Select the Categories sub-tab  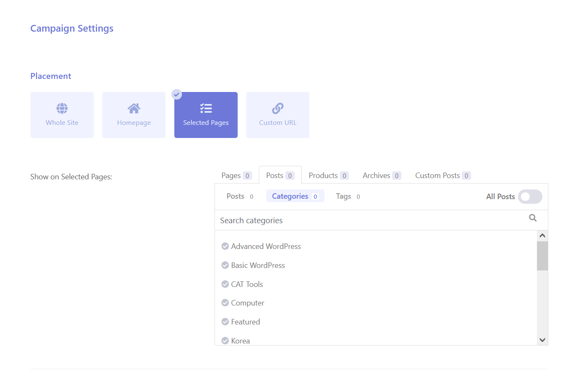click(x=295, y=196)
